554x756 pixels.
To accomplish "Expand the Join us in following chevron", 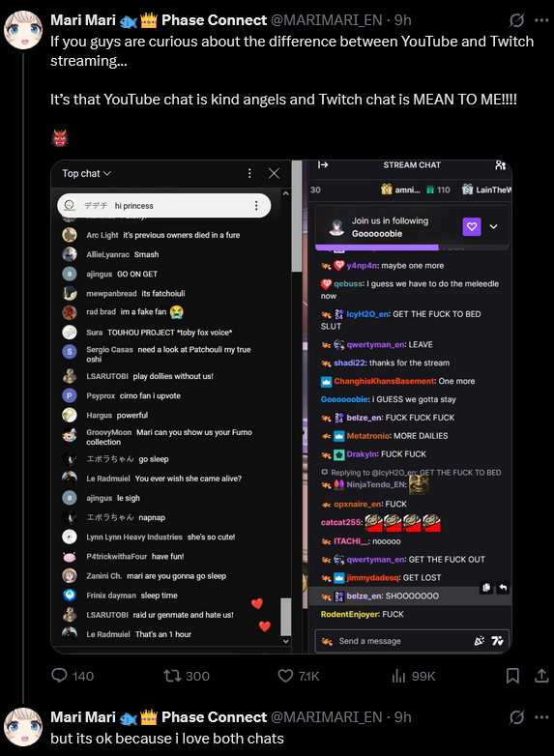I will (x=494, y=226).
